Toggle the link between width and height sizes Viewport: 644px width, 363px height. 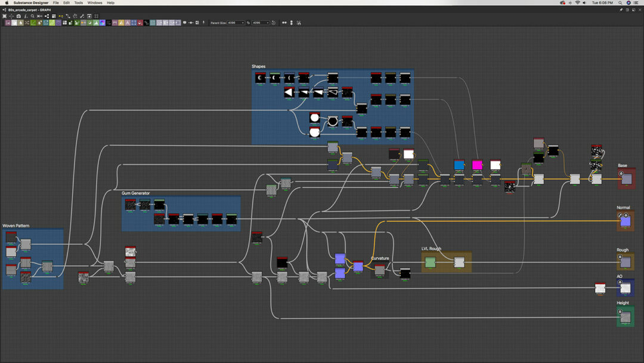249,23
